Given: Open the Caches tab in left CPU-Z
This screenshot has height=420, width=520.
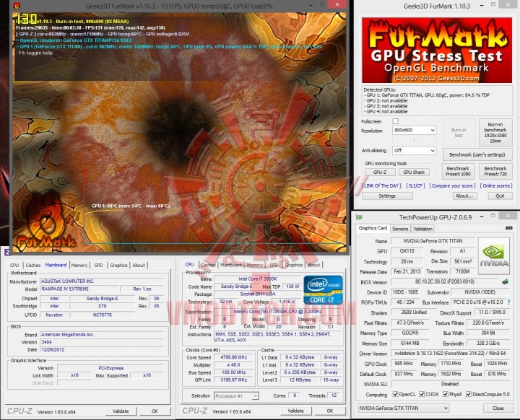Looking at the screenshot, I should [x=32, y=265].
